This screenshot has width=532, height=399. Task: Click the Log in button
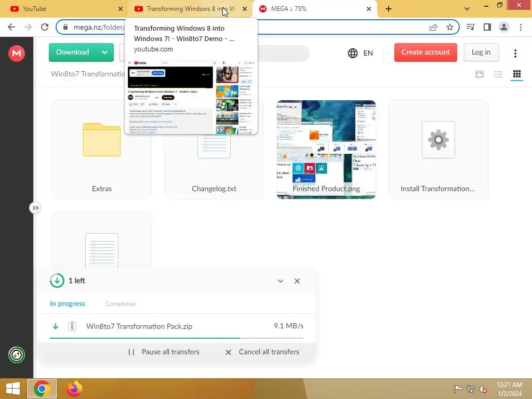481,52
